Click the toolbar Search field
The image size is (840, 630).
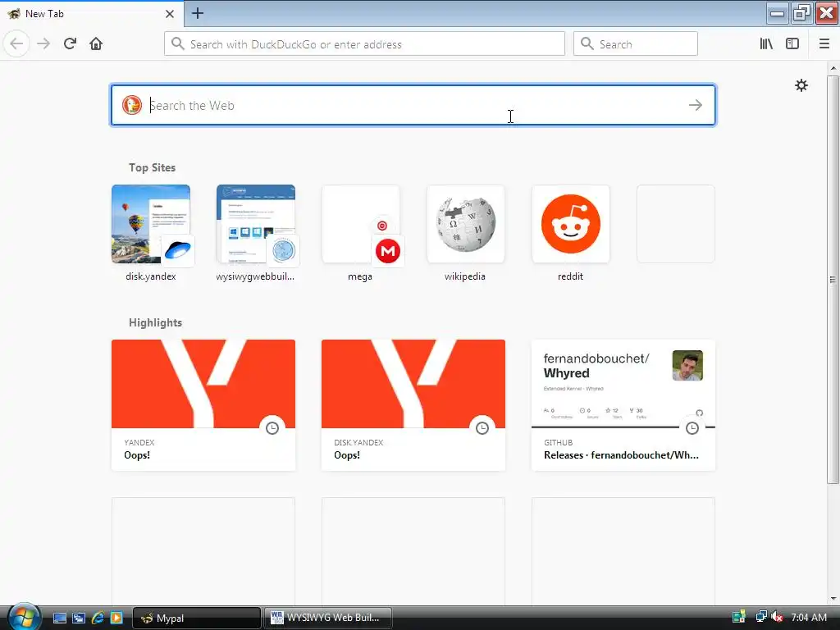point(636,44)
